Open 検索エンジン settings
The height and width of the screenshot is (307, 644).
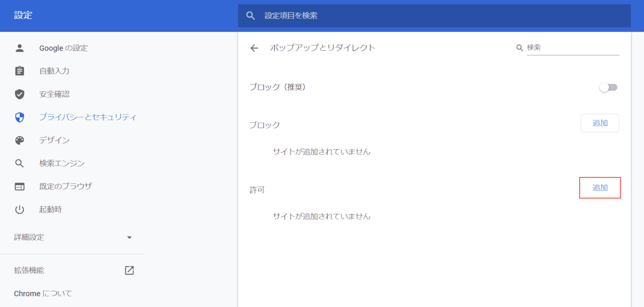[x=62, y=163]
